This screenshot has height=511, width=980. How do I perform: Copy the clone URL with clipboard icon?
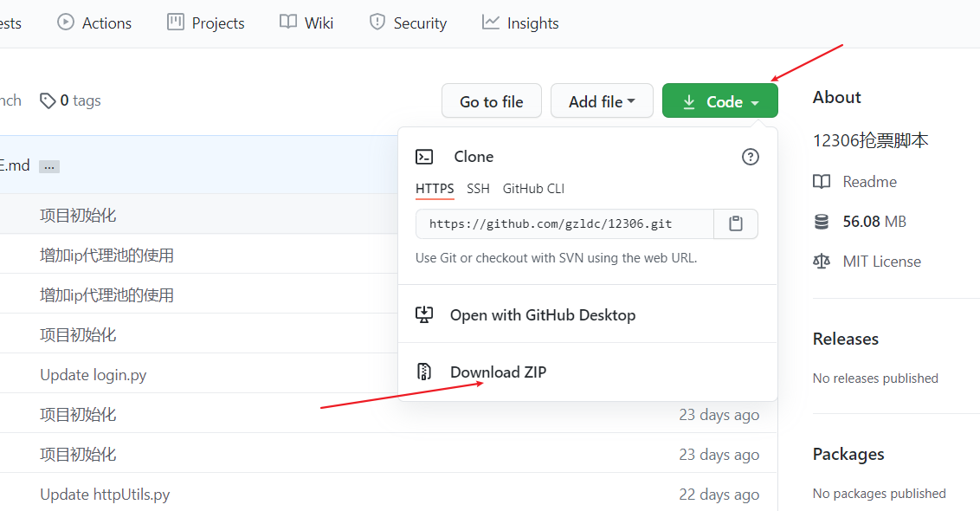coord(736,224)
